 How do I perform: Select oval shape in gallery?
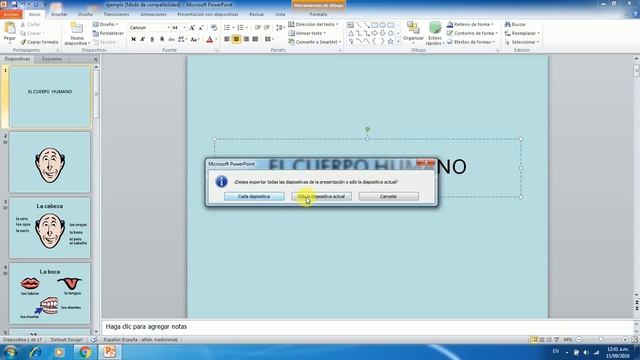click(382, 25)
